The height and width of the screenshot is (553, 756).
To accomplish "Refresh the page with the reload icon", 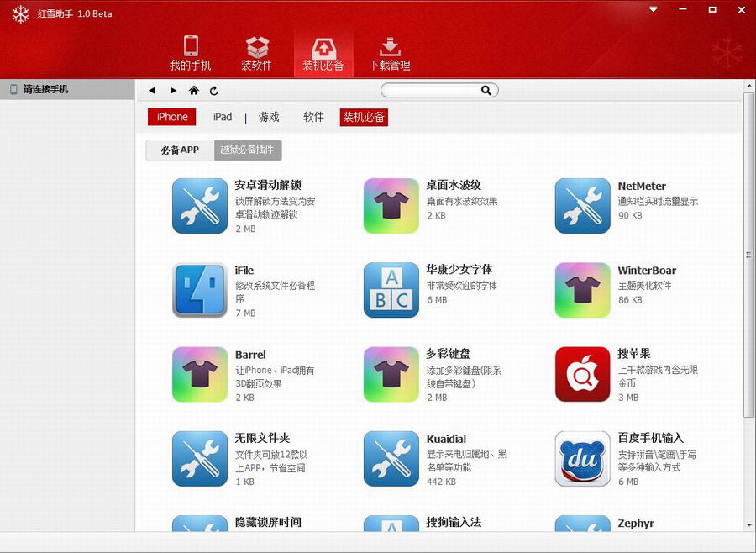I will [x=214, y=90].
